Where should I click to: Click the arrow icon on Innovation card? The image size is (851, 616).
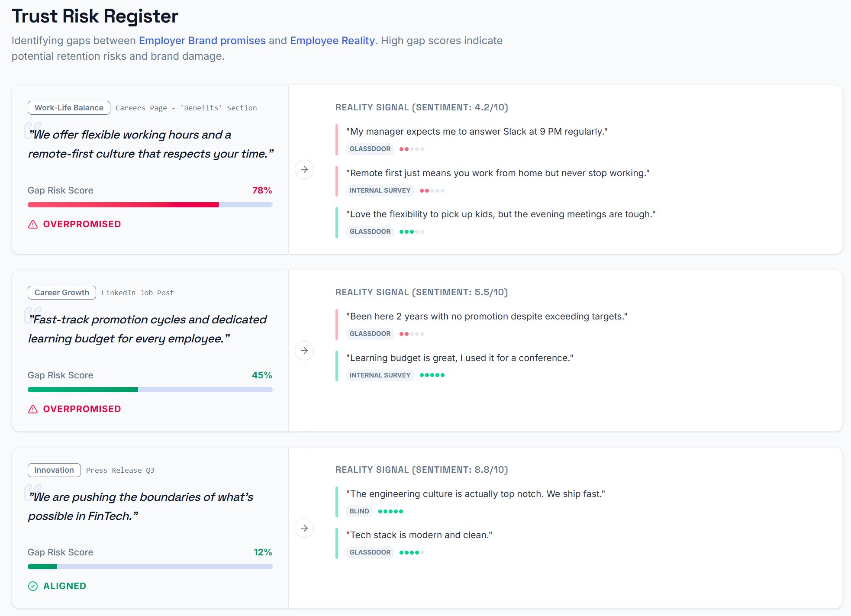(x=305, y=528)
